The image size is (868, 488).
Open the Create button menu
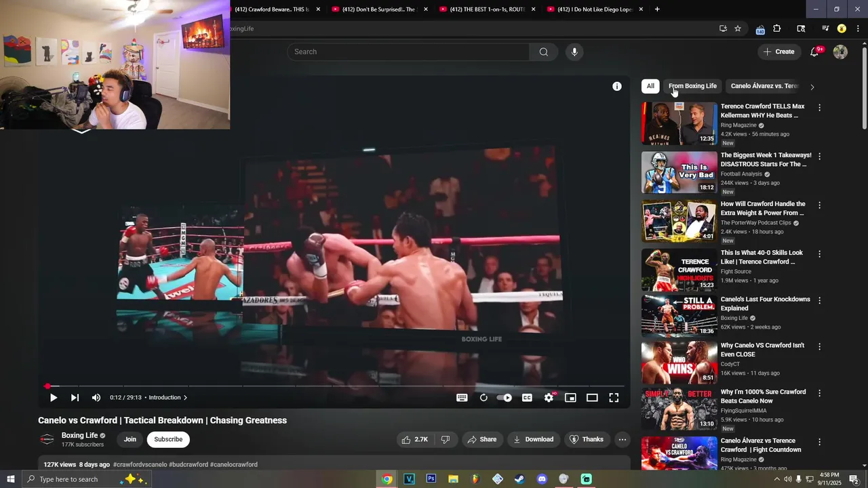pyautogui.click(x=778, y=52)
